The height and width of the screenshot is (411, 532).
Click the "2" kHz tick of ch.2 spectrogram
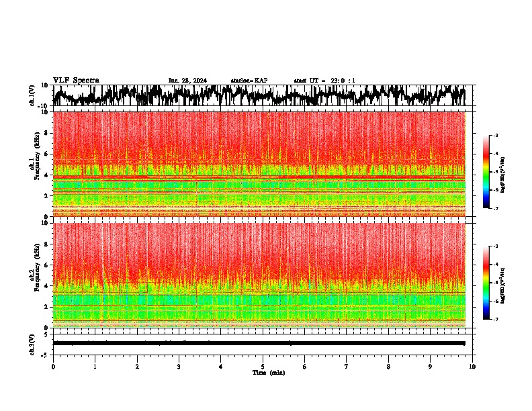tap(47, 307)
